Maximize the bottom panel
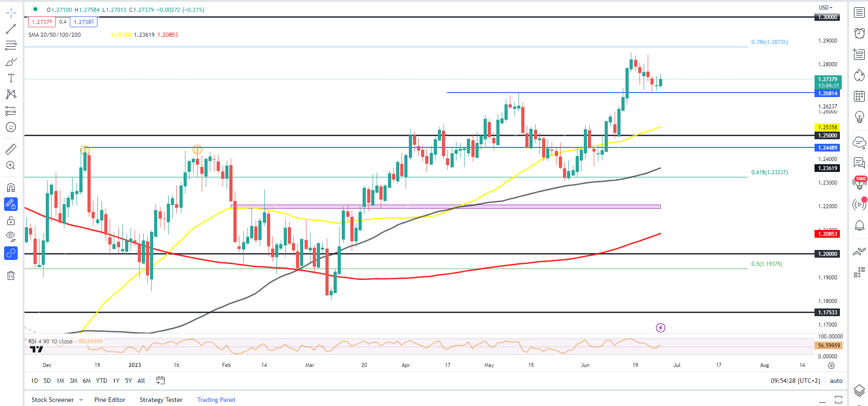This screenshot has width=868, height=406. tap(839, 400)
